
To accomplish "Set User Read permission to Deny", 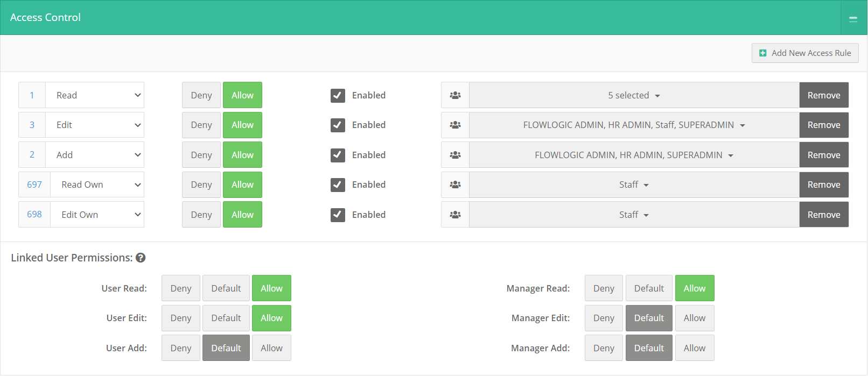I will [x=181, y=288].
